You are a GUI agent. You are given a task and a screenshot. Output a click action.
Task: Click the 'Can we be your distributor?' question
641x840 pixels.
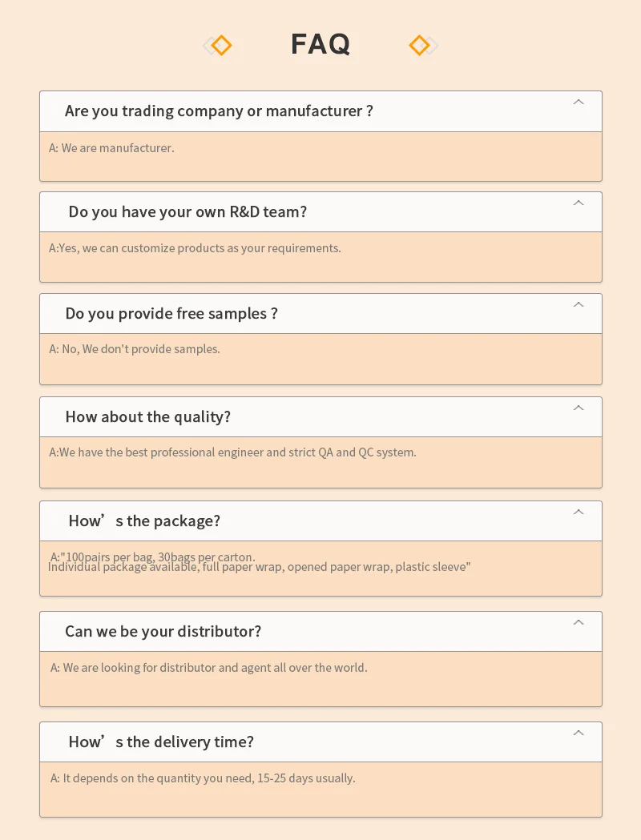163,632
